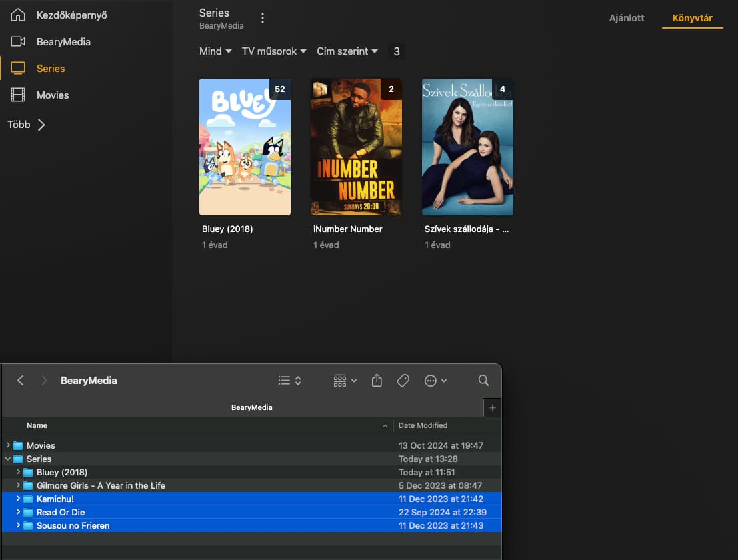Image resolution: width=738 pixels, height=560 pixels.
Task: Click the 1 évad label under Bluey
Action: tap(215, 245)
